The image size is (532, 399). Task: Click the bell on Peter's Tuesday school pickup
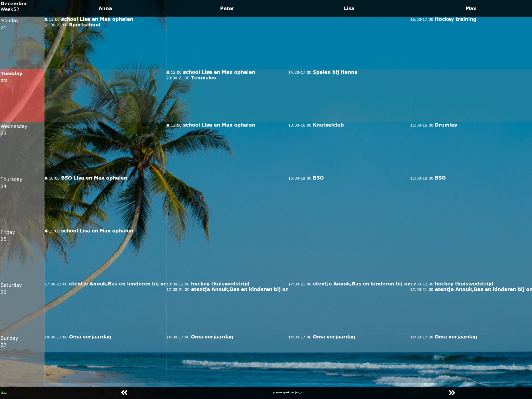(x=168, y=72)
